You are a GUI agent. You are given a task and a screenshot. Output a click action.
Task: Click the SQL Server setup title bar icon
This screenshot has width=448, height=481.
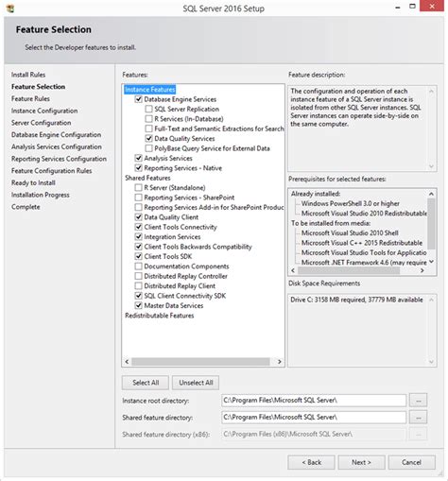pos(10,9)
